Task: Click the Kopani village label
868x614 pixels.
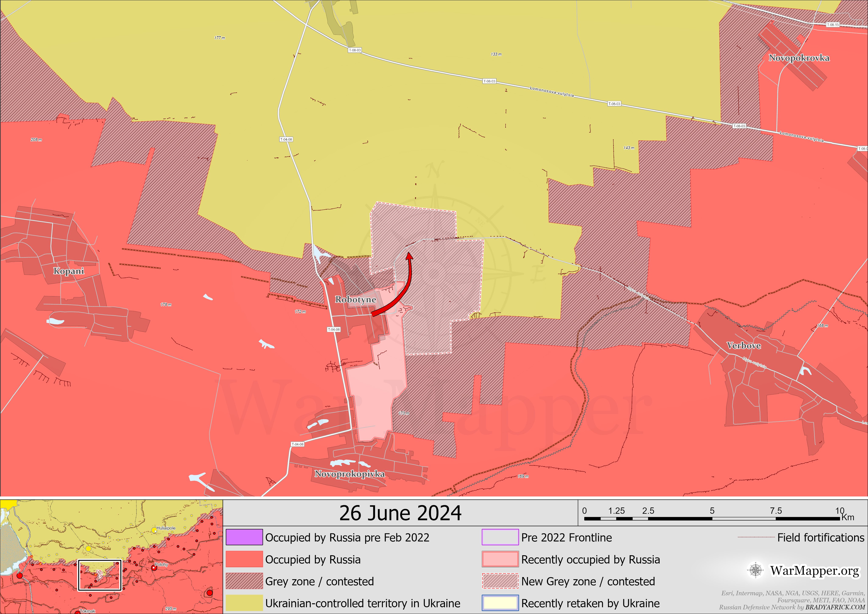Action: [x=68, y=271]
